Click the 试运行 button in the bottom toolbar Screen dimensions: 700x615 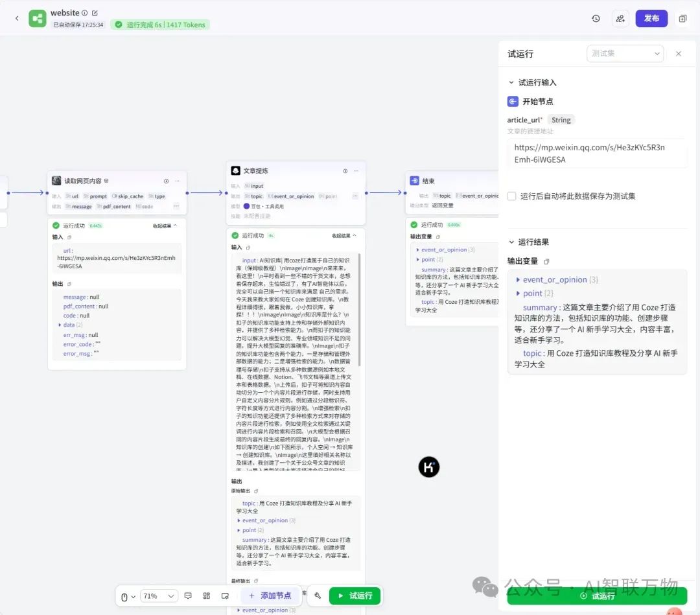pyautogui.click(x=355, y=596)
